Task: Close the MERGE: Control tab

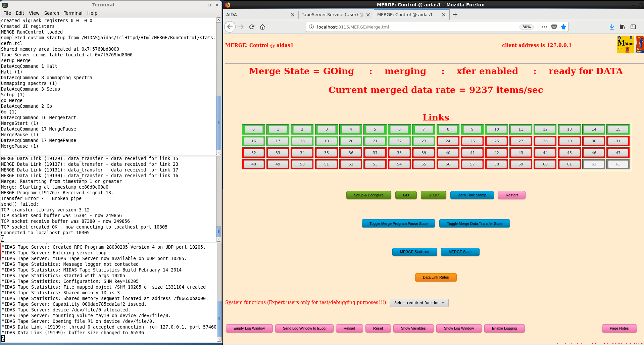Action: coord(444,15)
